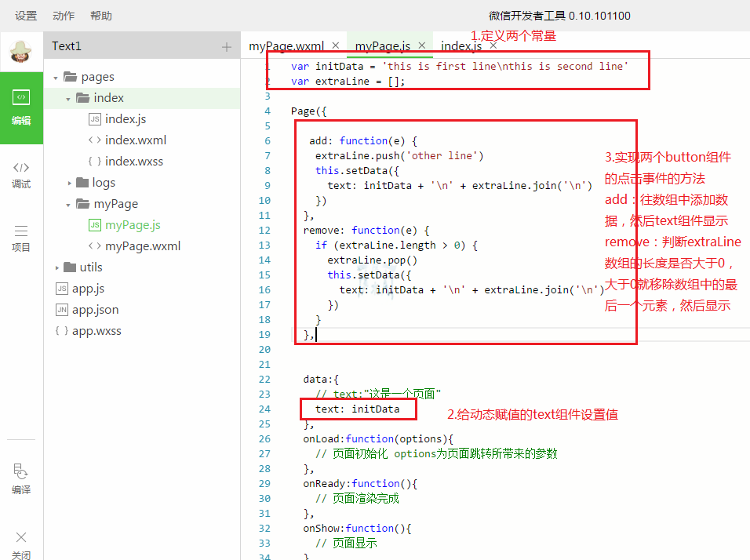The height and width of the screenshot is (560, 750).
Task: Open the 设置 (Settings) menu
Action: (x=26, y=16)
